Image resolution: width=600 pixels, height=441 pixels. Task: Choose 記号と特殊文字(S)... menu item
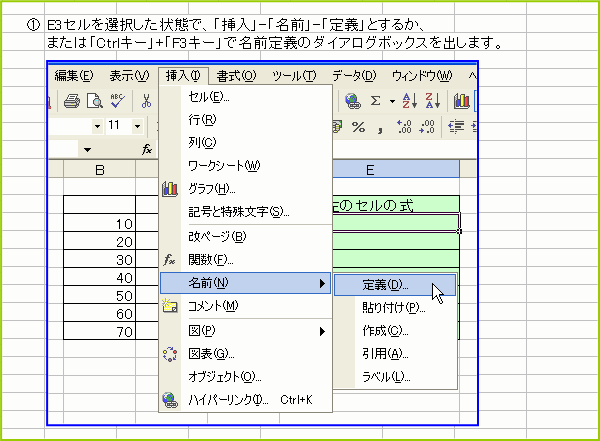[245, 212]
